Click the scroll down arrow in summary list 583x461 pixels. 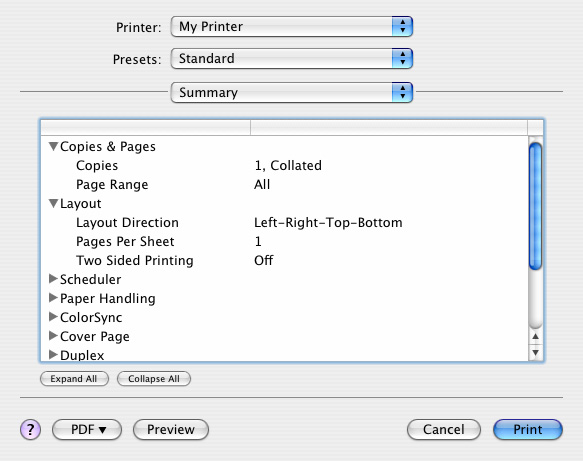535,352
